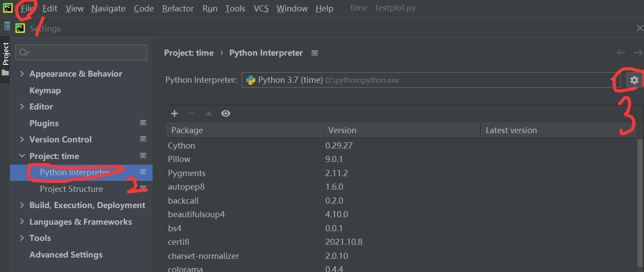Screen dimensions: 644x272
Task: Click the settings search field
Action: tap(85, 53)
